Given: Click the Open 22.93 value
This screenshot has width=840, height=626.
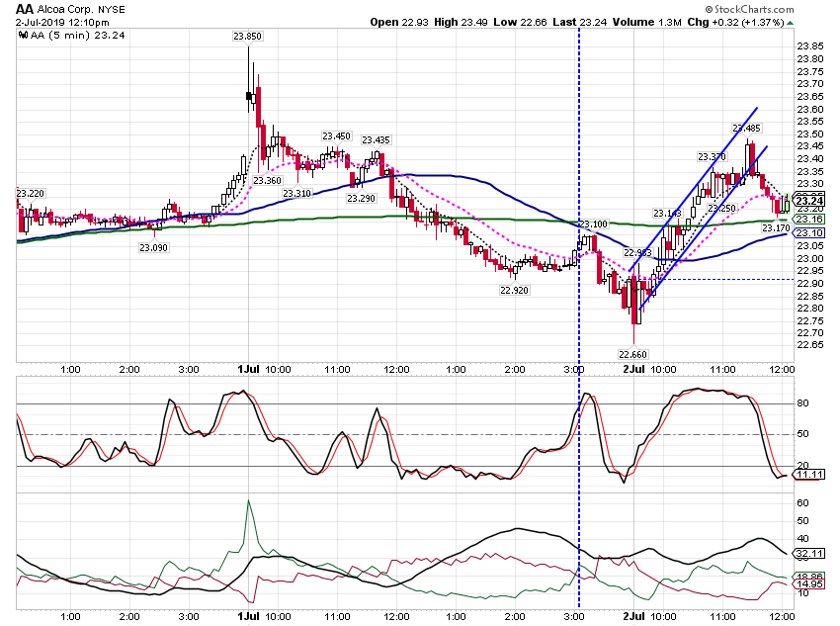Looking at the screenshot, I should click(x=399, y=22).
